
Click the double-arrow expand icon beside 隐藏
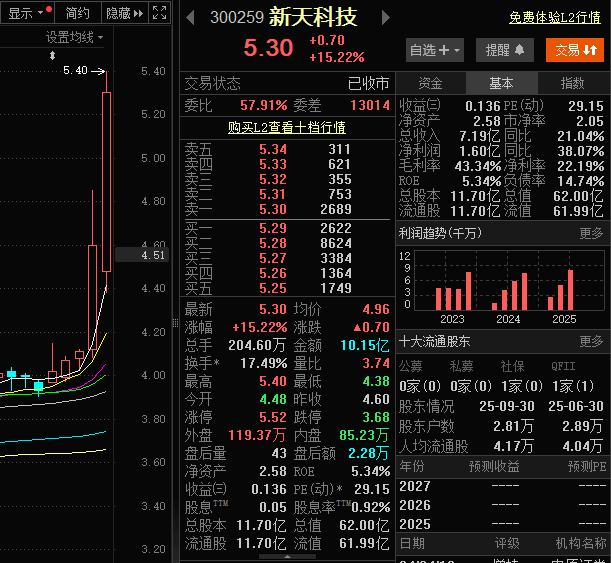tap(140, 13)
